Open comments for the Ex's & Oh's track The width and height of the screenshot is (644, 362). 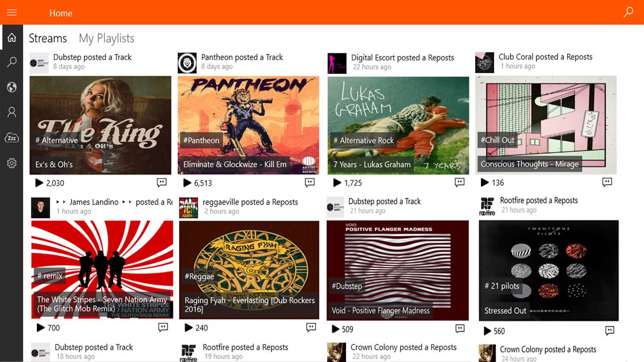coord(162,183)
